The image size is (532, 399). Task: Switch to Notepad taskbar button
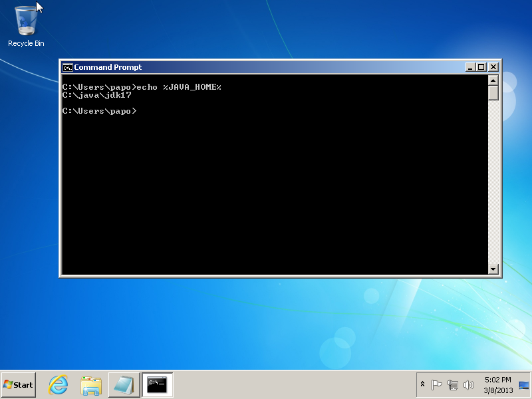pos(124,385)
